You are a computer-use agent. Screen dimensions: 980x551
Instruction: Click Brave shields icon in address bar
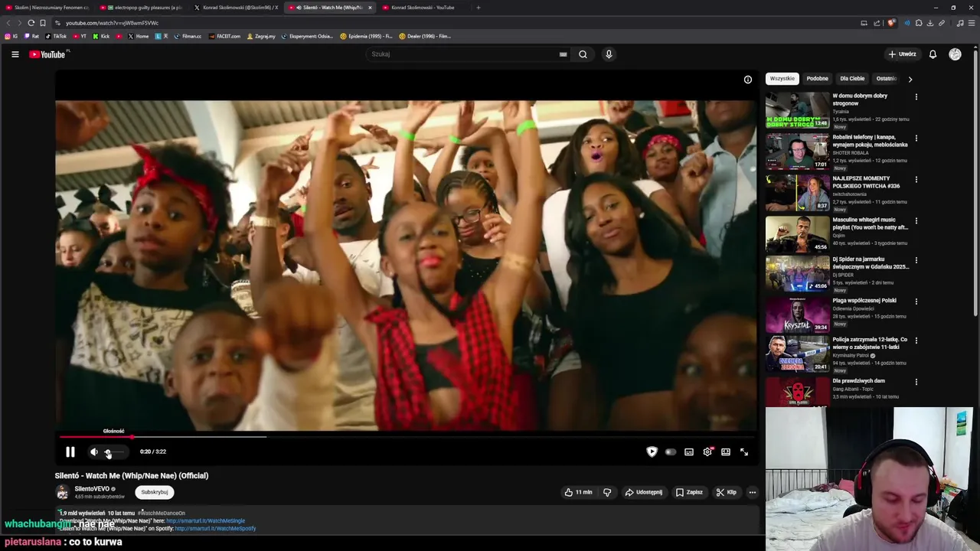click(891, 23)
